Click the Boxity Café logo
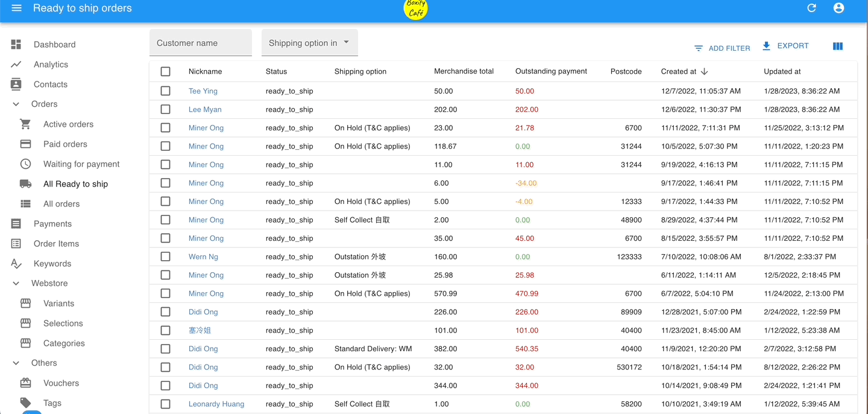 [415, 9]
